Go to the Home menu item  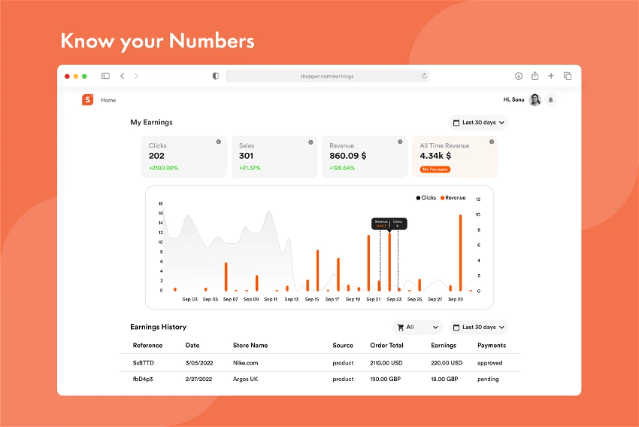[108, 100]
